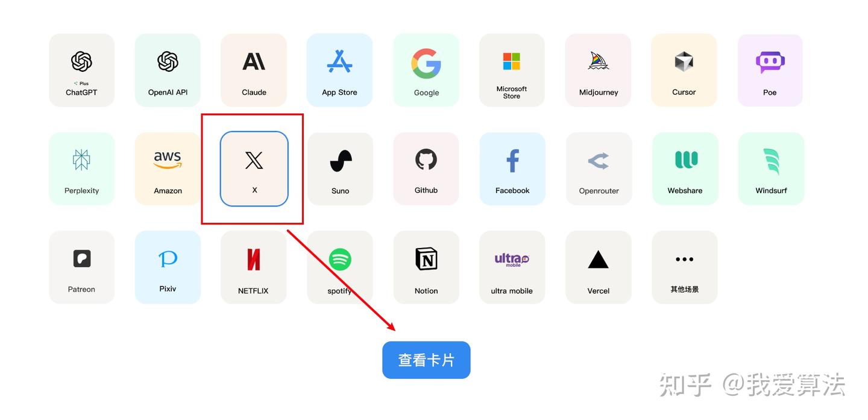The height and width of the screenshot is (420, 868).
Task: Choose the Github tile
Action: (x=426, y=168)
